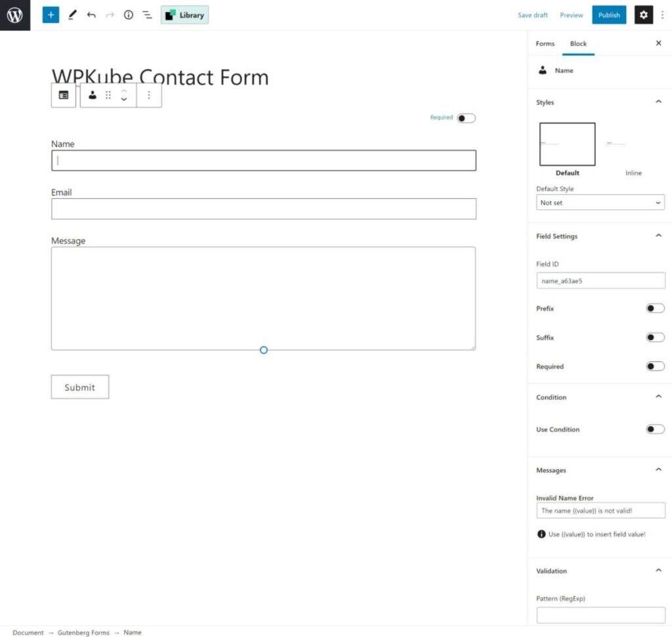Image resolution: width=672 pixels, height=637 pixels.
Task: Open the block inserter plus button
Action: pos(51,15)
